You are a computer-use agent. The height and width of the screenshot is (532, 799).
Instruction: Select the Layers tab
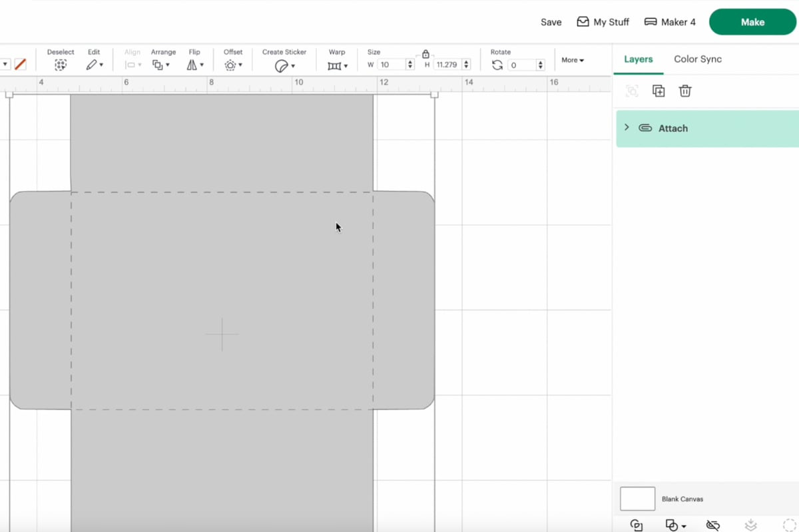point(638,59)
